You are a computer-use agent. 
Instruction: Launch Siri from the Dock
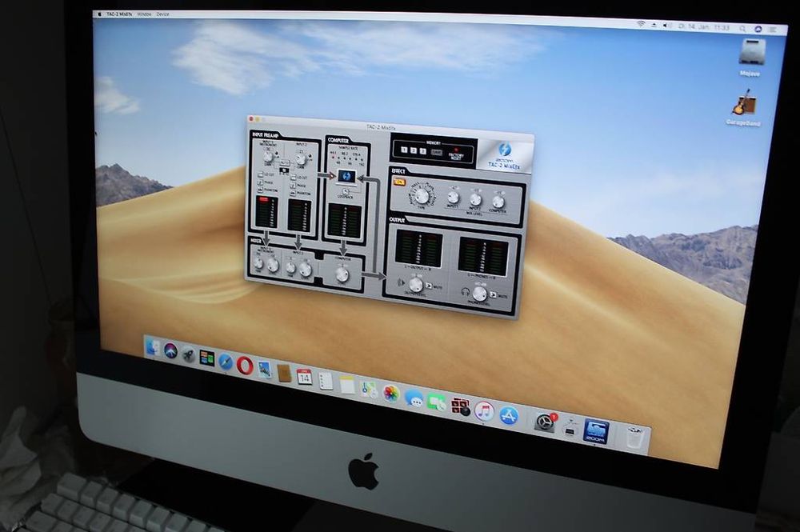click(170, 351)
